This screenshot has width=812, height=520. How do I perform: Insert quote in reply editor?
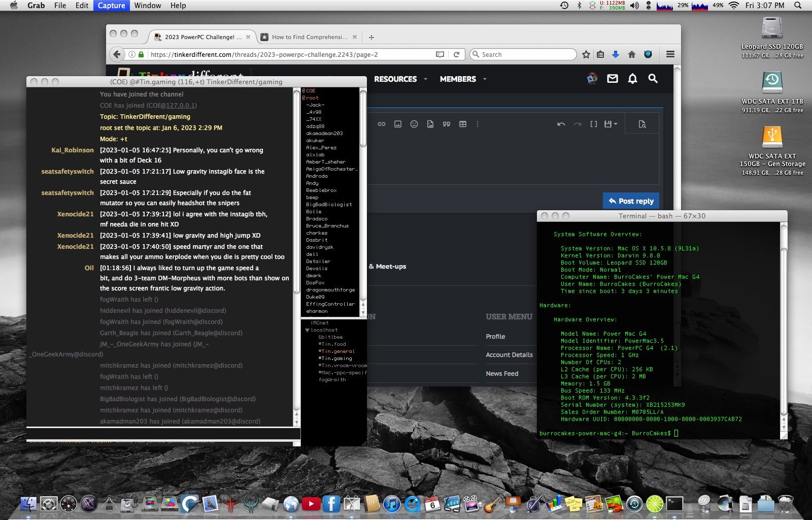tap(447, 124)
